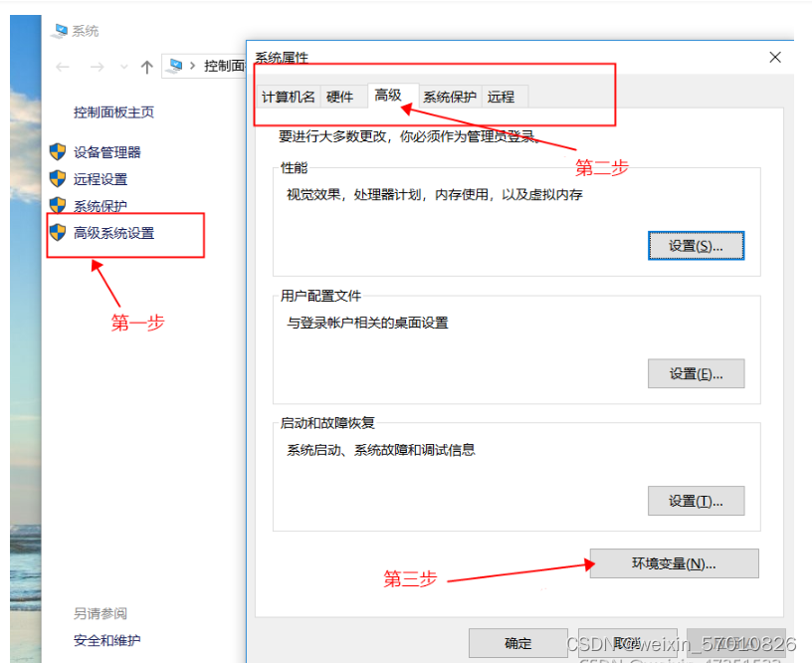The width and height of the screenshot is (812, 663).
Task: Close the 系统属性 dialog
Action: (775, 57)
